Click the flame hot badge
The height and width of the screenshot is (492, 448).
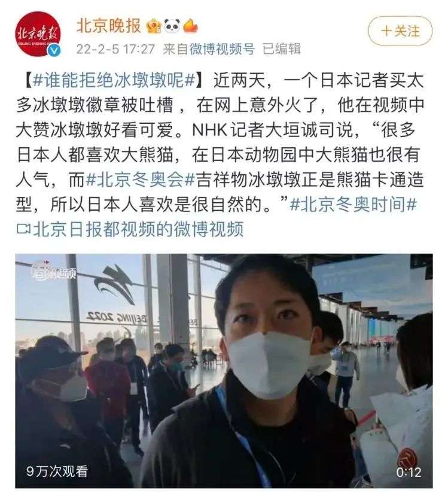pos(190,26)
